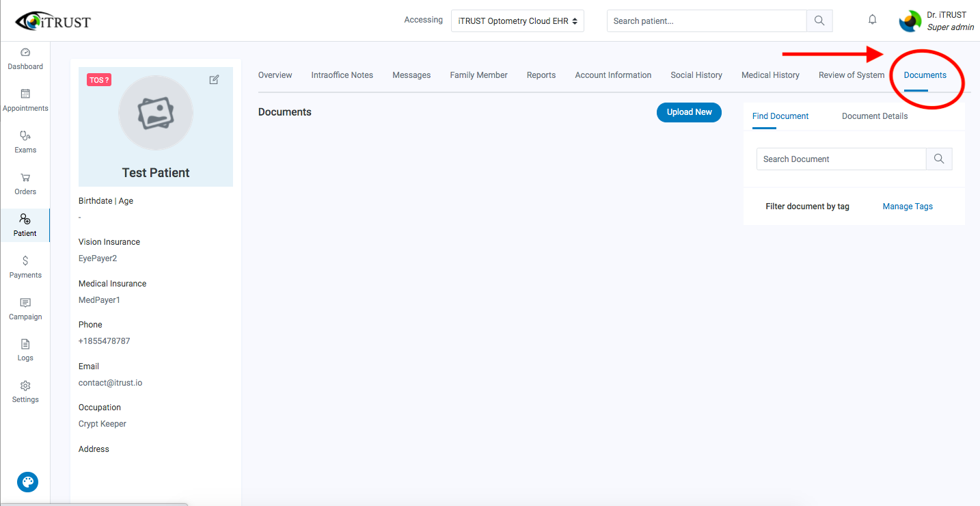This screenshot has height=506, width=980.
Task: Select the Appointments sidebar icon
Action: click(25, 99)
